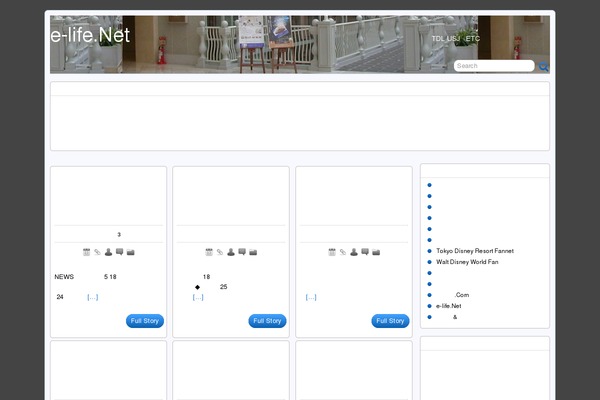Viewport: 600px width, 400px height.
Task: Click the header banner photo
Action: click(300, 44)
